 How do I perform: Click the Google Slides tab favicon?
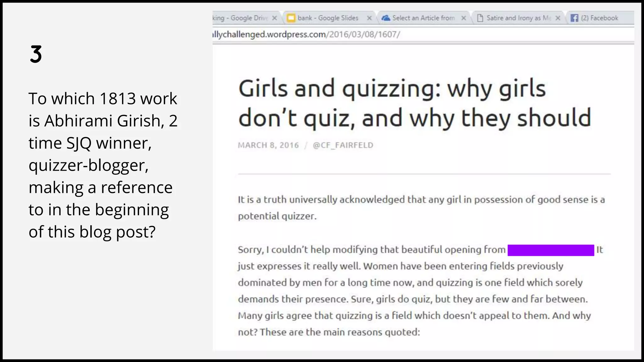pos(291,18)
